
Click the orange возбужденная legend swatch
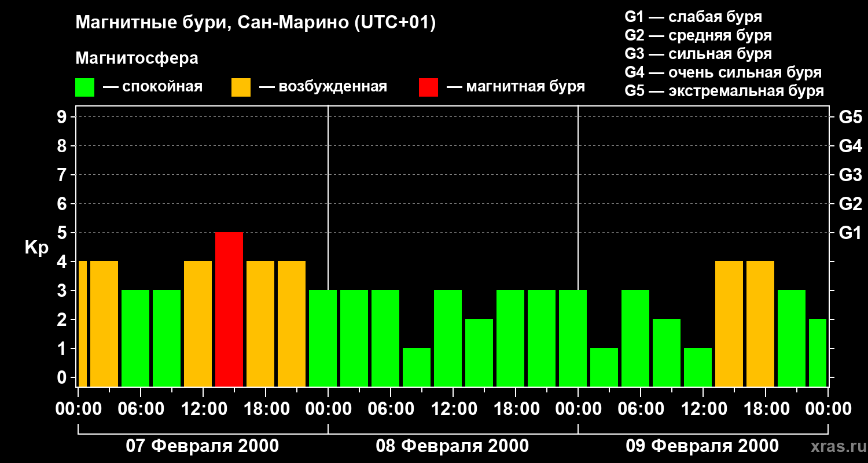241,87
